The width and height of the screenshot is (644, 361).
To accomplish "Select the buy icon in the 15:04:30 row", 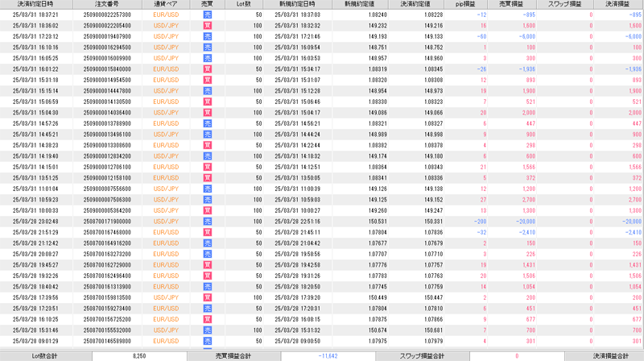I will [208, 113].
